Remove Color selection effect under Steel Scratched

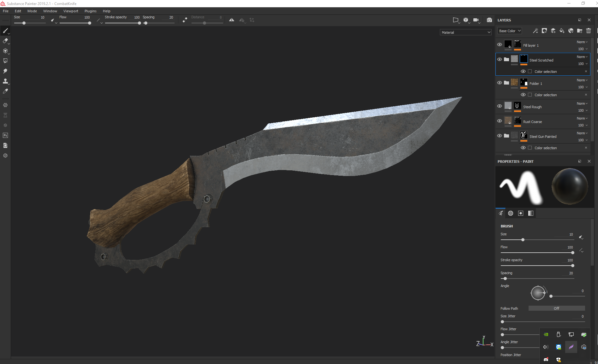click(x=586, y=71)
